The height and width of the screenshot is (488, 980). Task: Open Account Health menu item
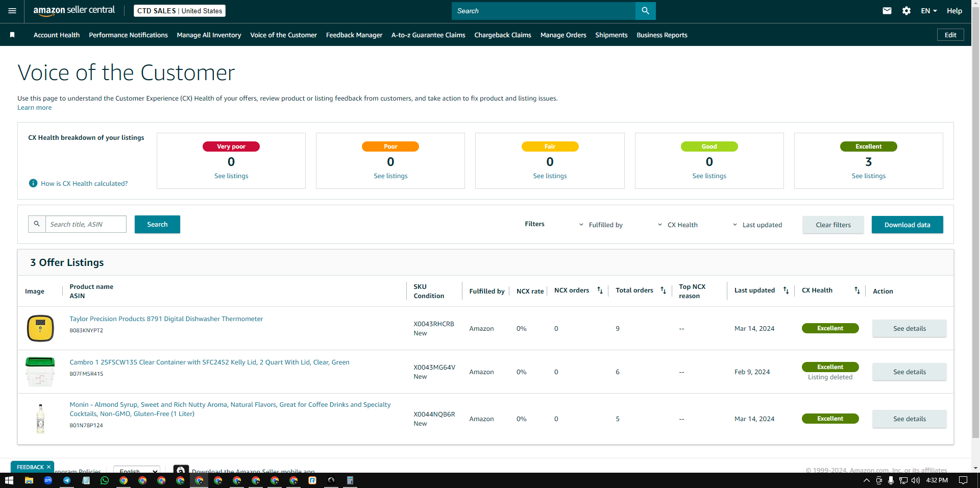tap(57, 35)
